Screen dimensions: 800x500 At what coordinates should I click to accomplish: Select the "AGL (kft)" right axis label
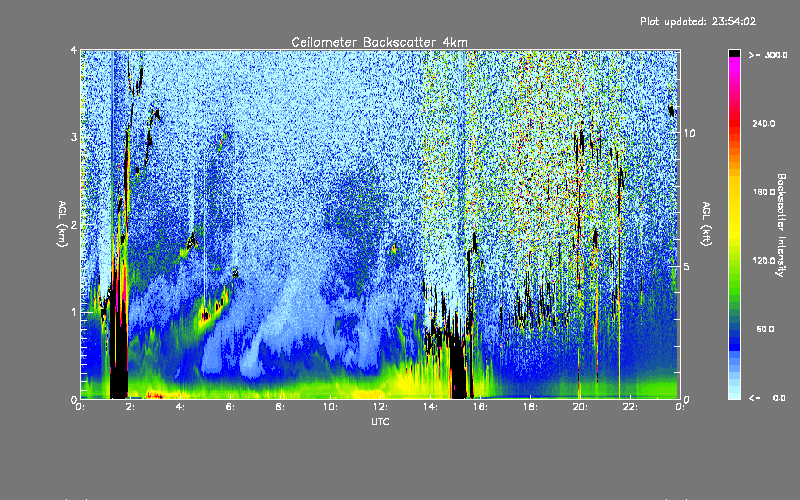[x=706, y=224]
